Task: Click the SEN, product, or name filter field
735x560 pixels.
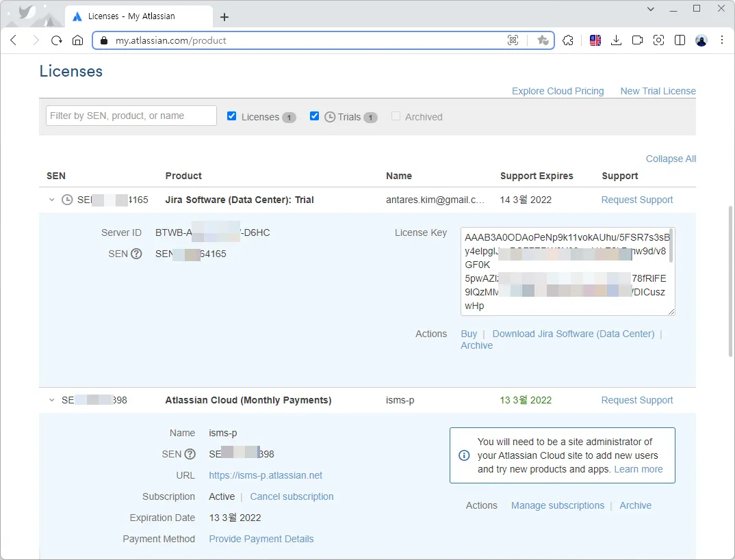Action: pos(131,116)
